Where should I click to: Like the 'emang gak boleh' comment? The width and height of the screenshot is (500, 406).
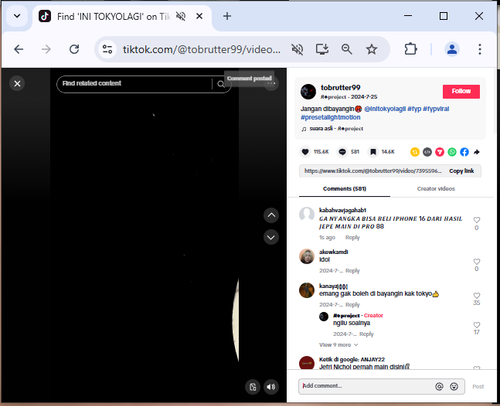click(x=477, y=296)
